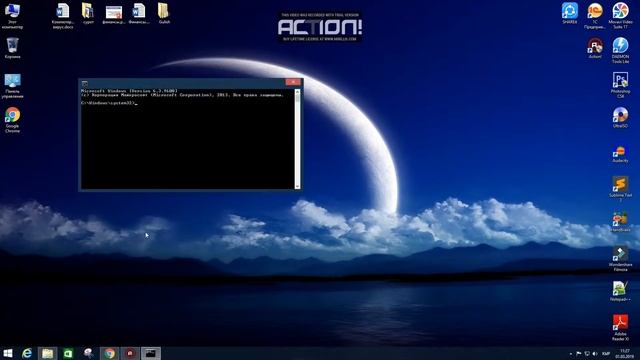The width and height of the screenshot is (640, 360).
Task: Open the volume speaker tray icon
Action: click(595, 353)
